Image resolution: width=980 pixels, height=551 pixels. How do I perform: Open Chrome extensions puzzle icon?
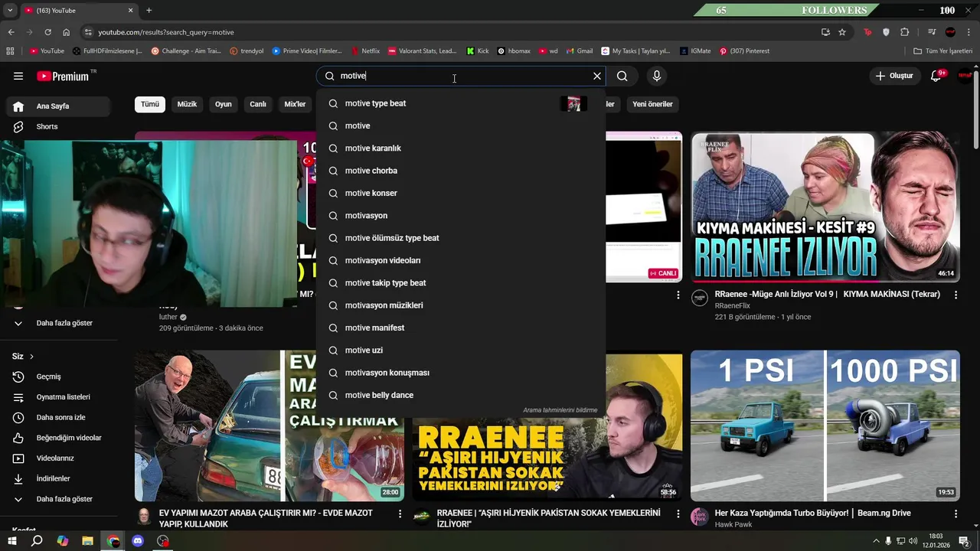[x=904, y=32]
